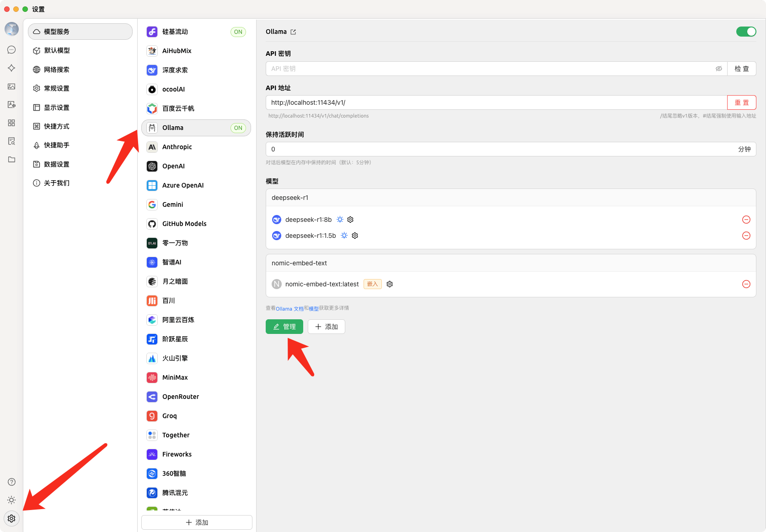Open the image painting sidebar icon
766x532 pixels.
tap(11, 86)
